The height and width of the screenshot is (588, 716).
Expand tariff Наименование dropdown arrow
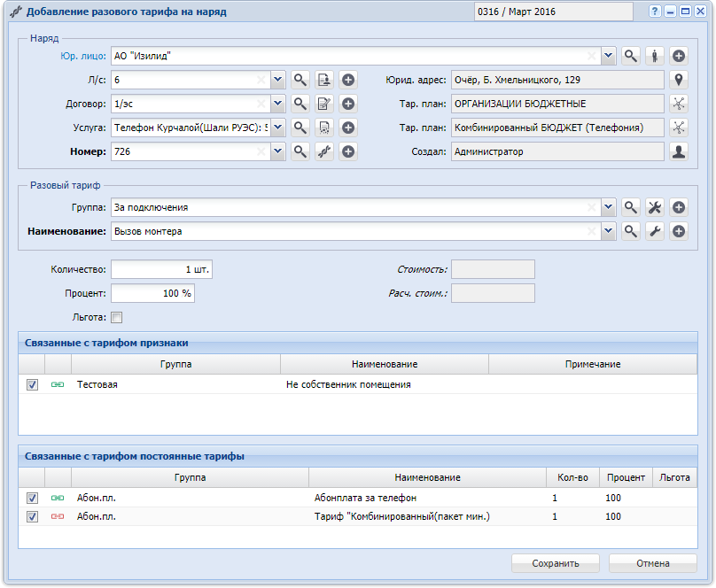608,231
